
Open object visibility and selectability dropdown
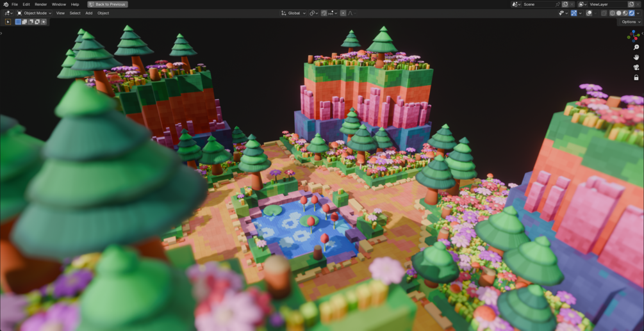(563, 13)
